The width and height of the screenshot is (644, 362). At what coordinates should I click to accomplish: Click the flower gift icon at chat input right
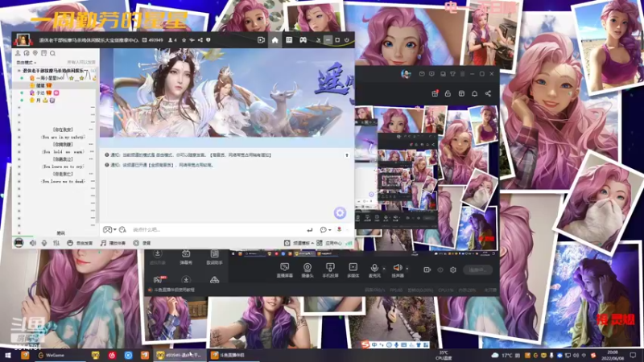(339, 229)
